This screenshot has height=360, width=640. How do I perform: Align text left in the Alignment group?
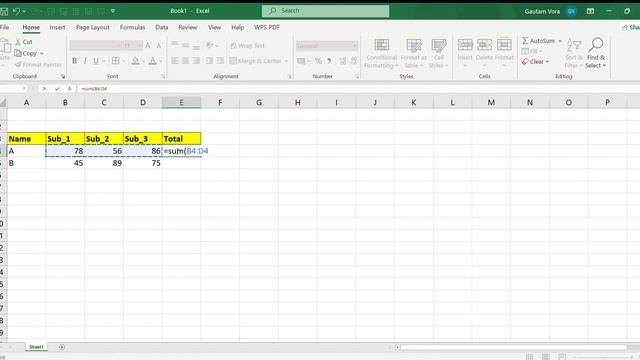175,61
